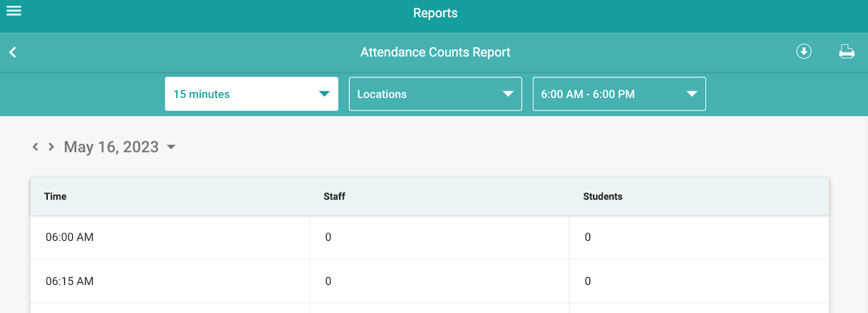Click the Staff column header
The image size is (868, 313).
(334, 196)
